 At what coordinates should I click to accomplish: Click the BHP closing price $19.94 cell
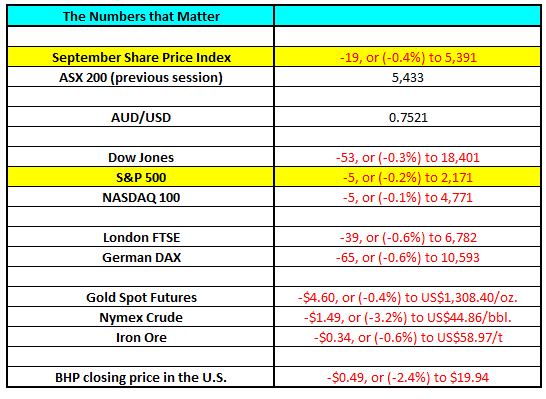pos(408,377)
